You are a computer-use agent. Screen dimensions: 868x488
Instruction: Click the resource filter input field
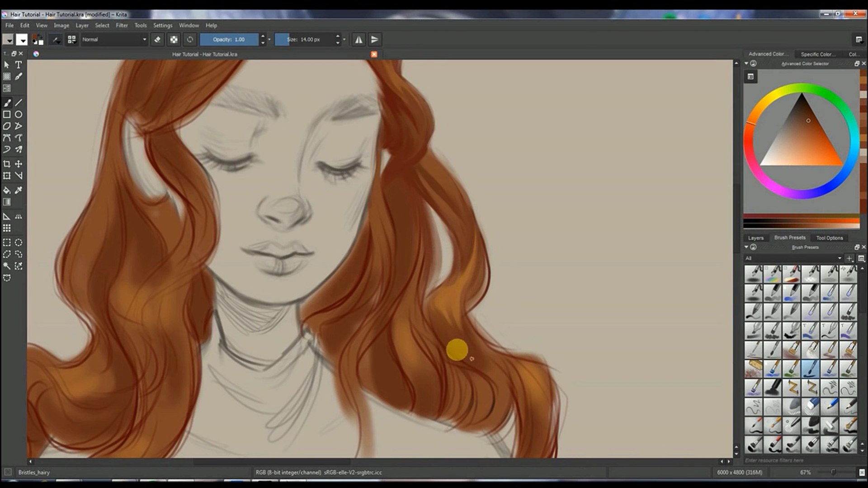tap(800, 460)
